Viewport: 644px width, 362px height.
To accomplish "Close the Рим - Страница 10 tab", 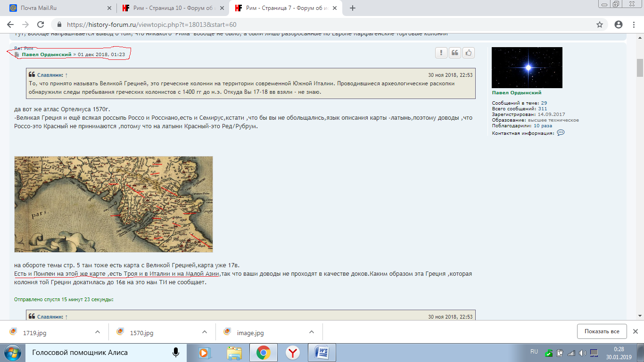I will click(222, 8).
